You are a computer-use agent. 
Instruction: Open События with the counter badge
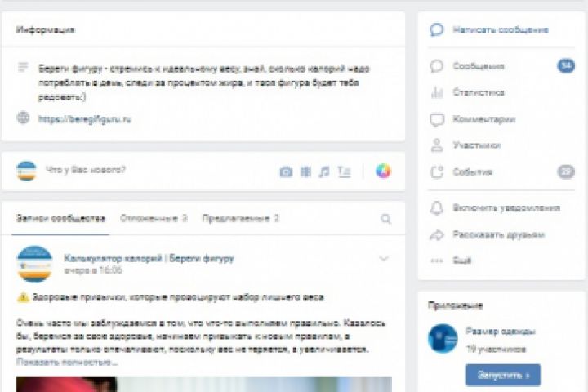[501, 172]
